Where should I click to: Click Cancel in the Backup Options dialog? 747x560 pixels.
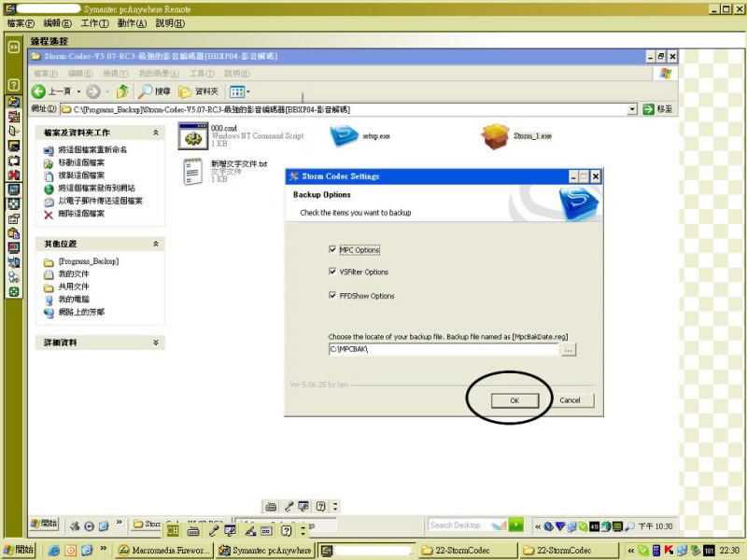click(570, 400)
